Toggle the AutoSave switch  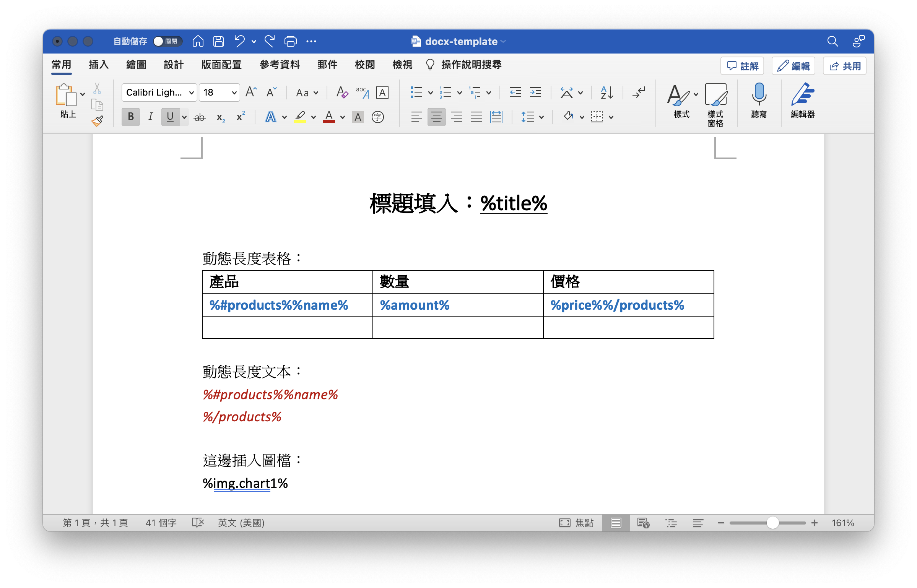click(x=167, y=41)
